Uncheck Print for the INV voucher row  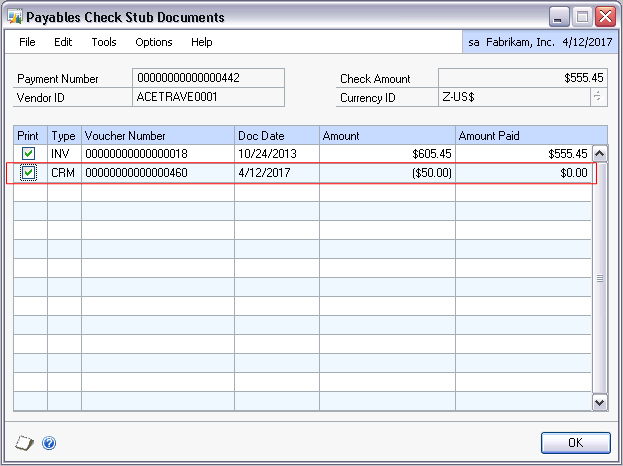(x=29, y=153)
